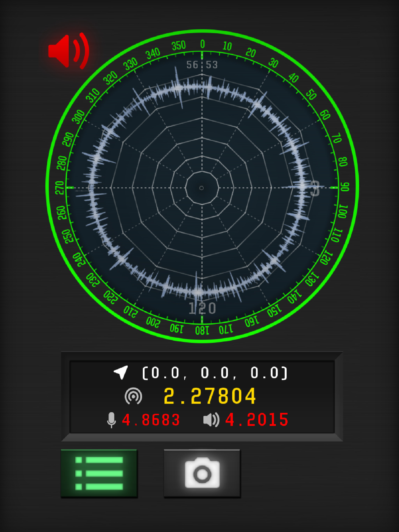Click the gray 56 label near top
Viewport: 399px width, 532px height.
click(x=192, y=65)
